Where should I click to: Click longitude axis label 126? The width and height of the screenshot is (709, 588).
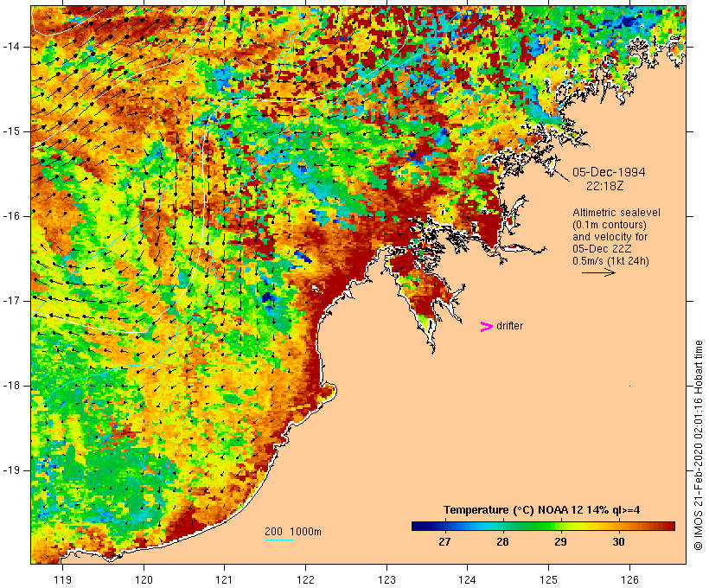pos(629,579)
